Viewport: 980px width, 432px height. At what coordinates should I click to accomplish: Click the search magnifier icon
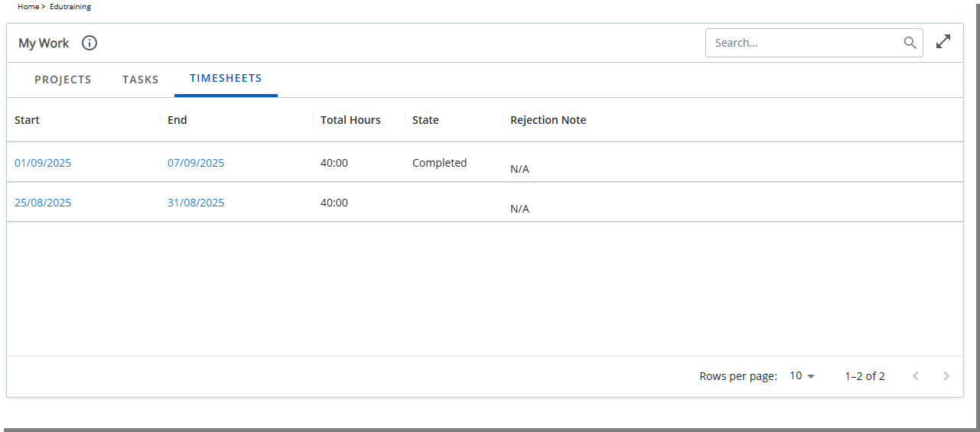(x=910, y=43)
